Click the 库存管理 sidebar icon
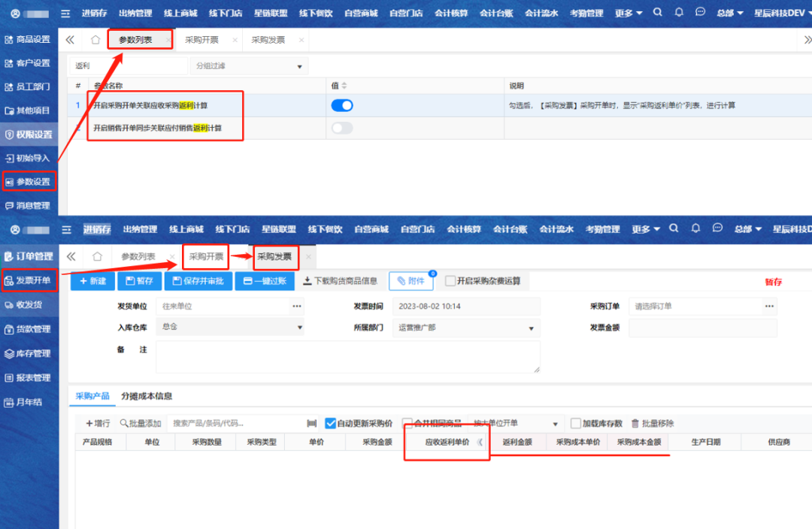 [10, 353]
